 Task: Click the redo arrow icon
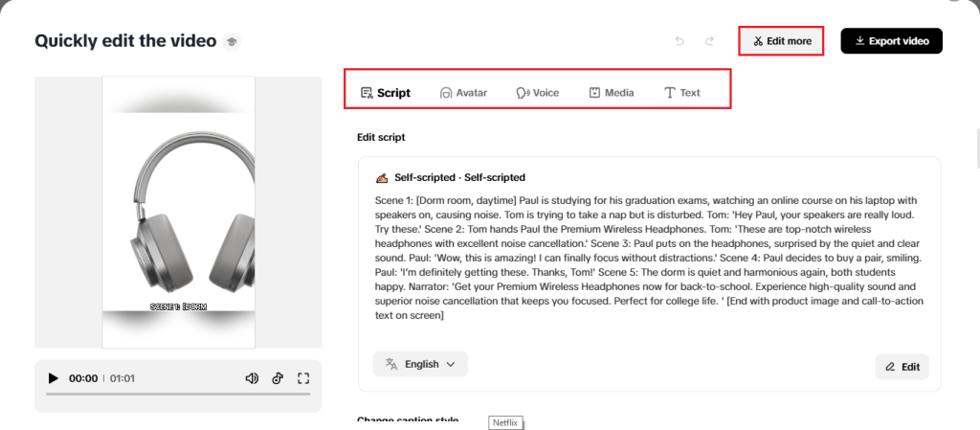point(709,41)
